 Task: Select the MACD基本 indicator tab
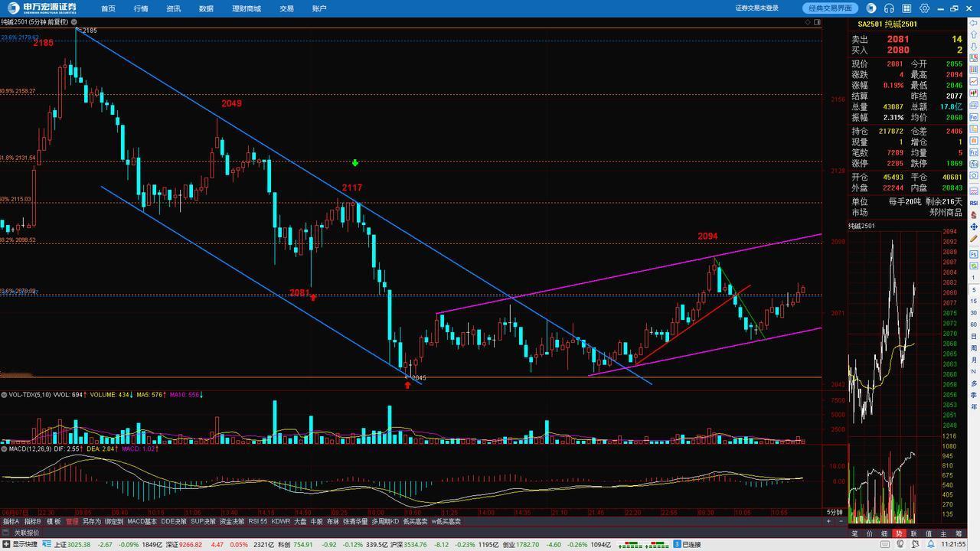142,521
